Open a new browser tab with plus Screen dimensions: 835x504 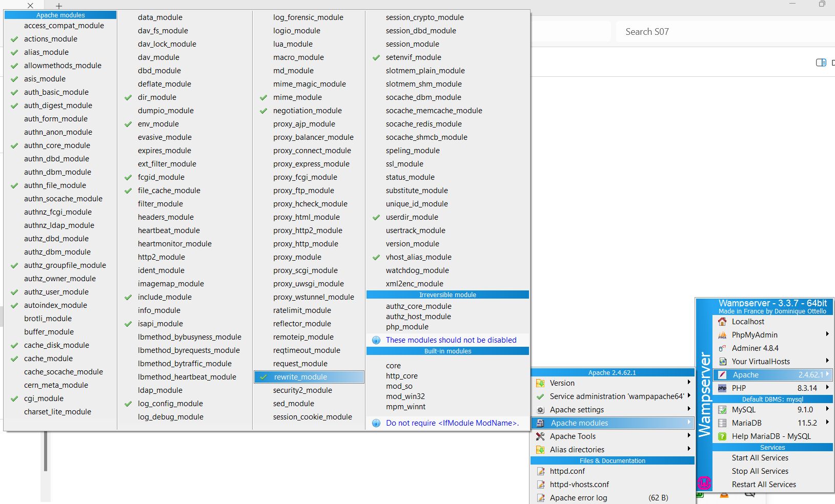point(59,6)
